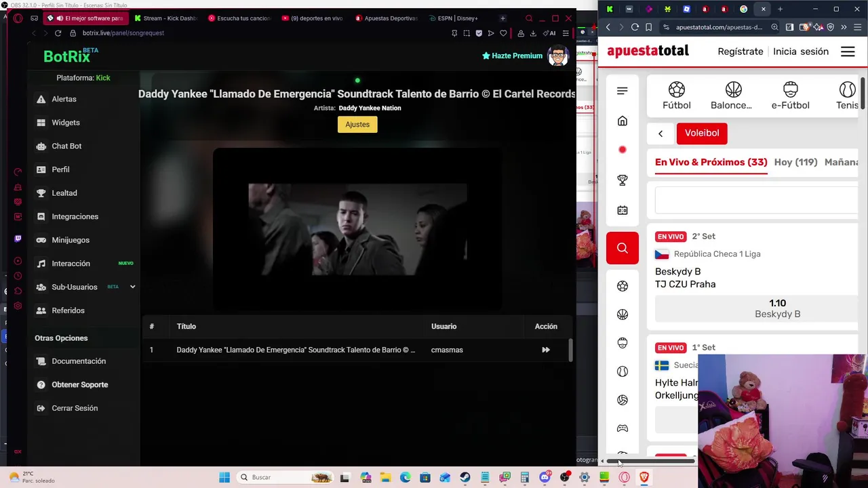The height and width of the screenshot is (488, 868).
Task: Open the Widgets section in BotRix
Action: [x=65, y=123]
